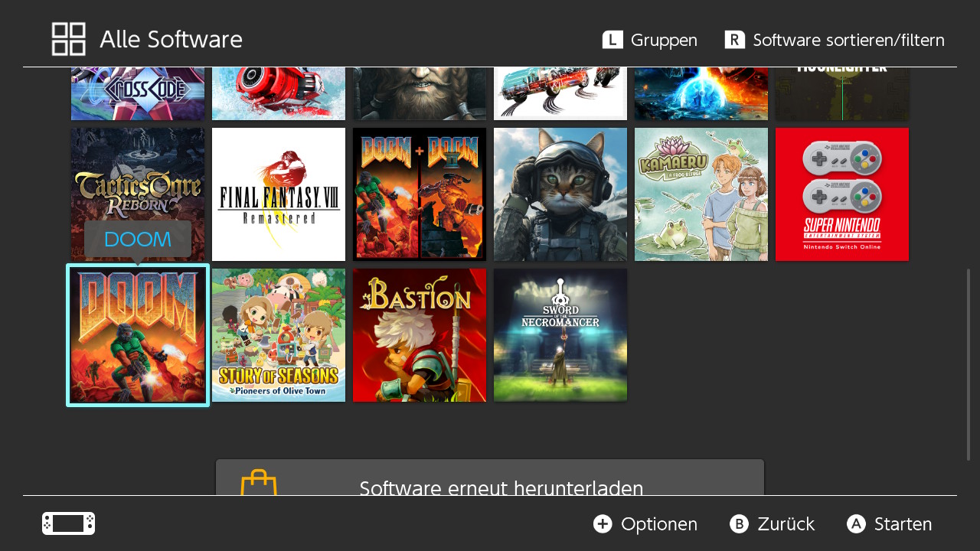
Task: Select Software erneut herunterladen
Action: click(x=490, y=478)
